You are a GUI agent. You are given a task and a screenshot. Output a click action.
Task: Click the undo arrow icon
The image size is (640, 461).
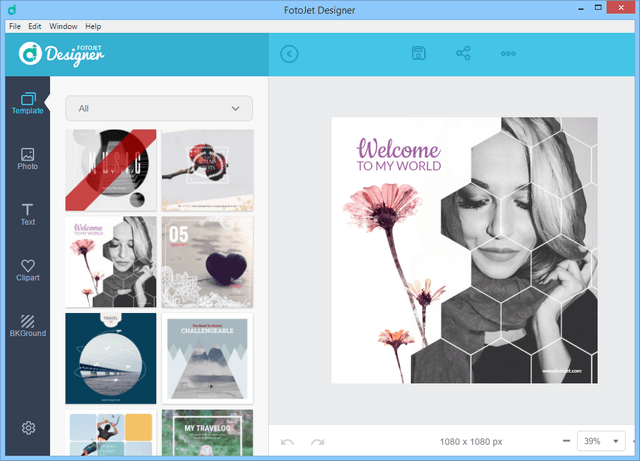point(288,441)
